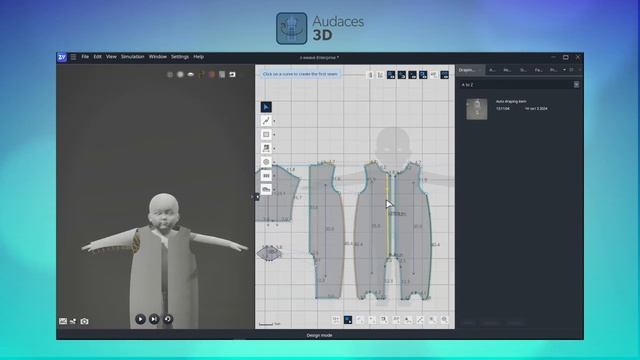Open the tab overflow dropdown arrow in right panel
The image size is (640, 360).
[x=564, y=70]
